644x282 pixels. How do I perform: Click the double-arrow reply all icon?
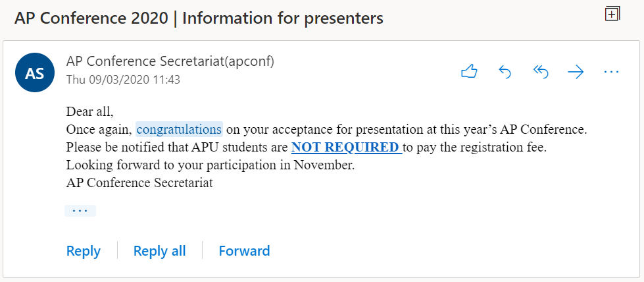click(x=541, y=72)
